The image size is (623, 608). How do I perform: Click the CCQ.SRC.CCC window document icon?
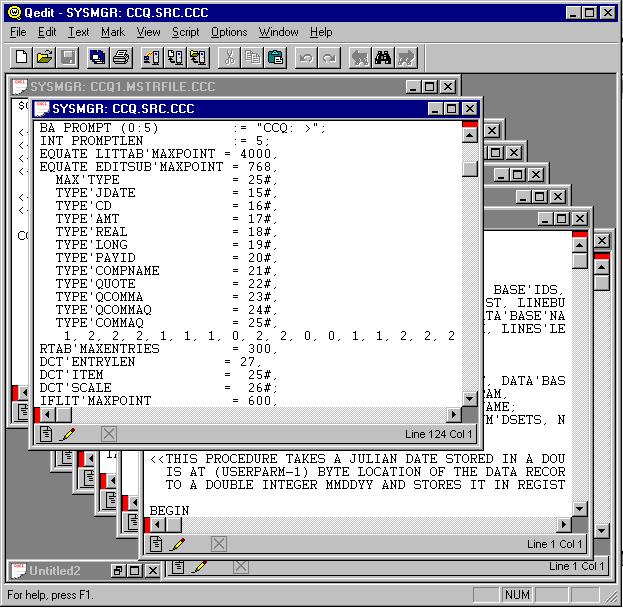[x=41, y=108]
